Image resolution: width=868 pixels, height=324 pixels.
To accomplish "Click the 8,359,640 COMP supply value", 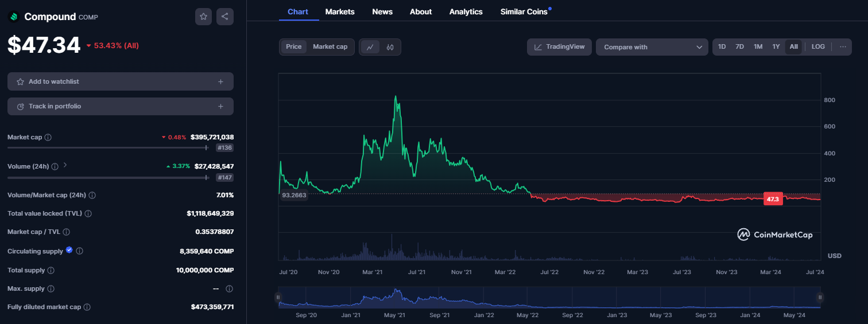I will [207, 251].
